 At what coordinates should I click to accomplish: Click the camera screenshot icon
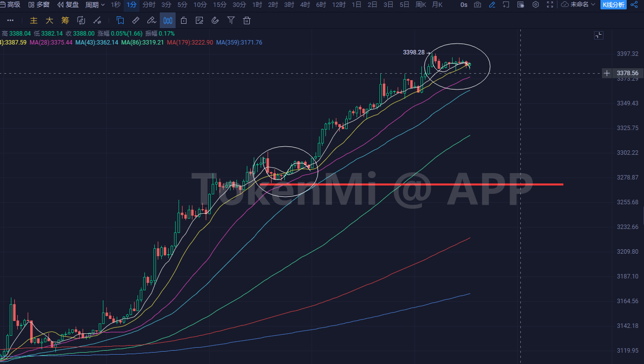pos(477,5)
